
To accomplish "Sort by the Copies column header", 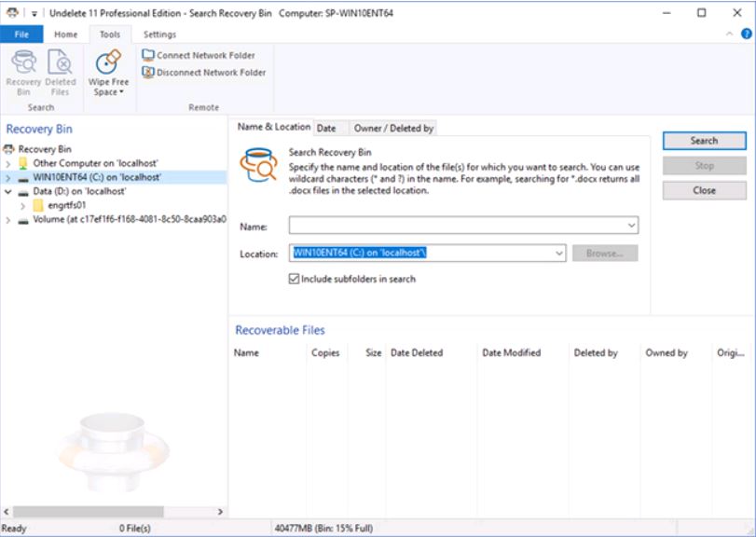I will coord(327,352).
